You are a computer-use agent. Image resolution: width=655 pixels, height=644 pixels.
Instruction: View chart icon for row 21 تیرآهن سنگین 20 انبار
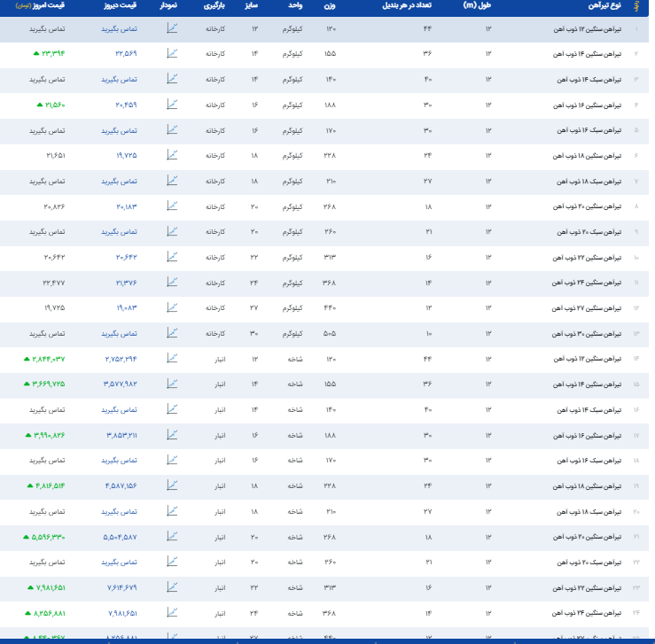pos(172,537)
